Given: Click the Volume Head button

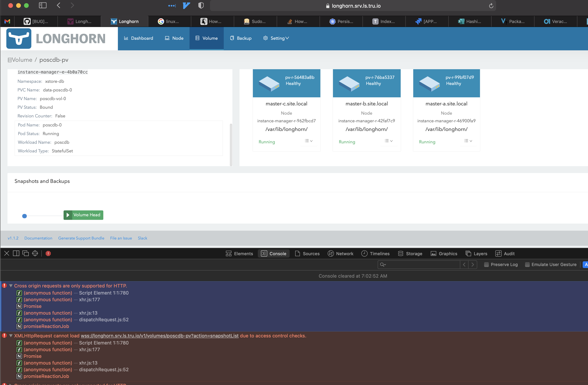Looking at the screenshot, I should pyautogui.click(x=83, y=215).
